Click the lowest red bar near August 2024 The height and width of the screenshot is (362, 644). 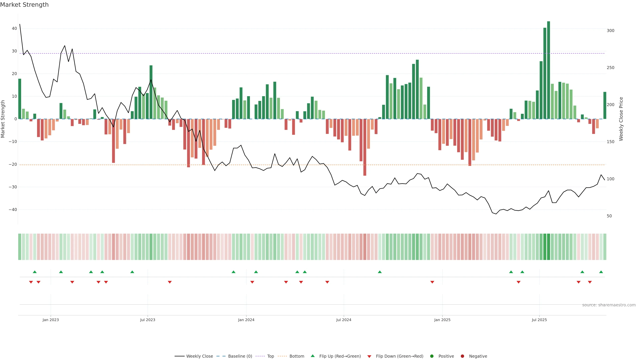(x=365, y=147)
